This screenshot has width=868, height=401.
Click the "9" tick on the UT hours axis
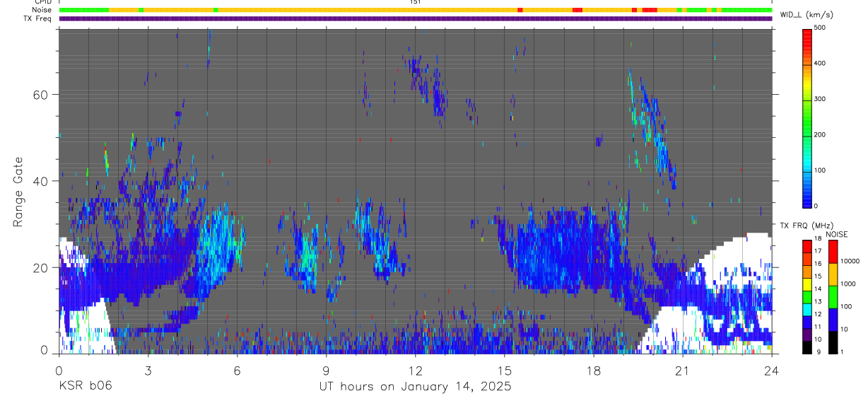(x=326, y=370)
